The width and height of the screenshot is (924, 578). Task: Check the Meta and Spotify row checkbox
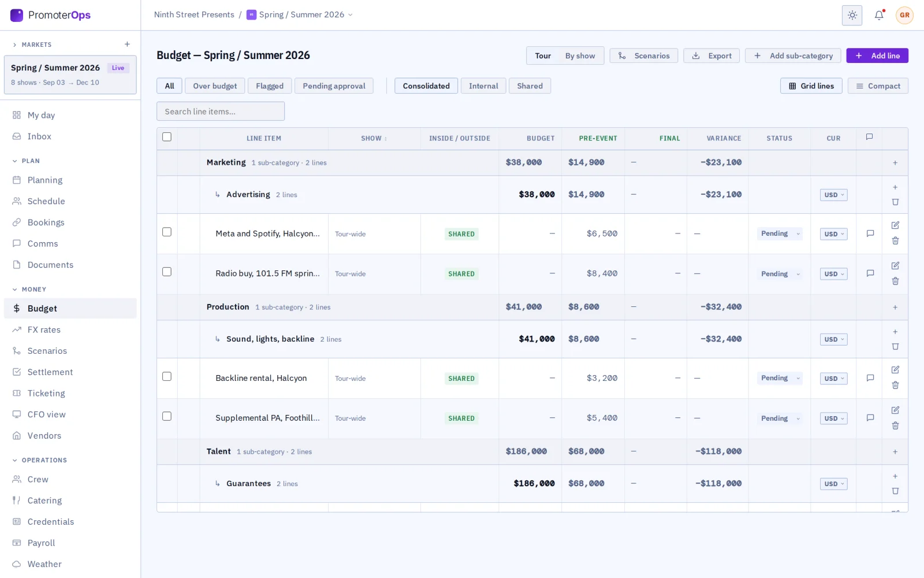[x=167, y=232]
